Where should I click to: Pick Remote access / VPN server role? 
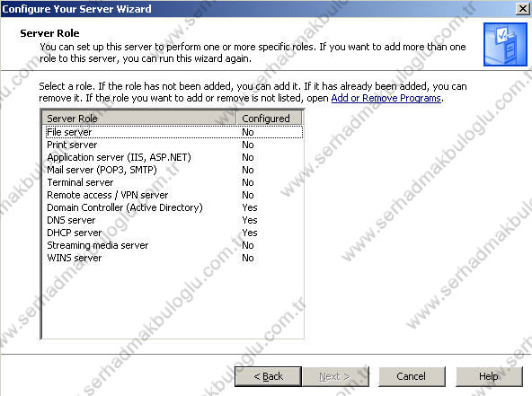tap(174, 195)
